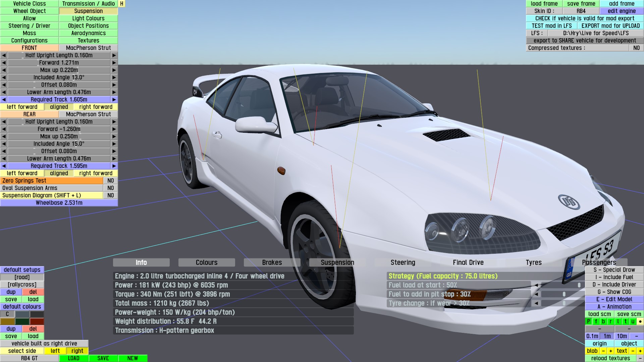
Task: Choose the rallycross default setup
Action: 22,285
